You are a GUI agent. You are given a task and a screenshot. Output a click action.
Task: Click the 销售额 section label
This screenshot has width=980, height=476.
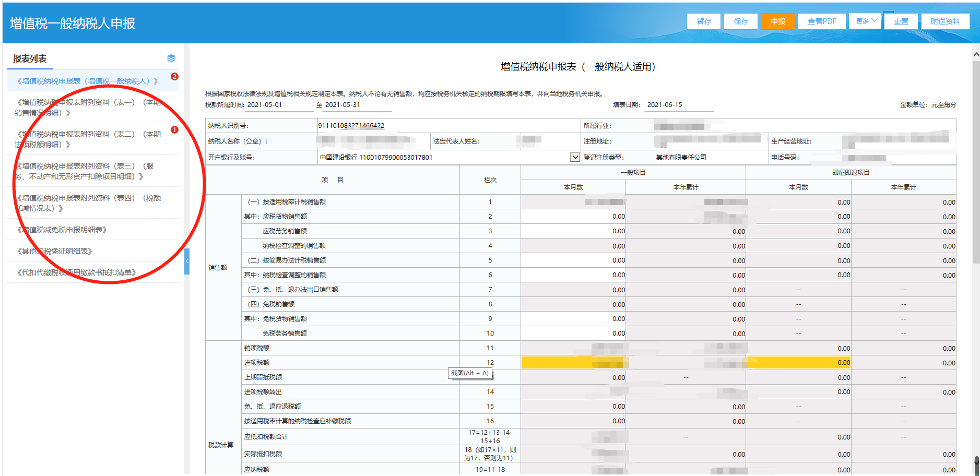218,268
